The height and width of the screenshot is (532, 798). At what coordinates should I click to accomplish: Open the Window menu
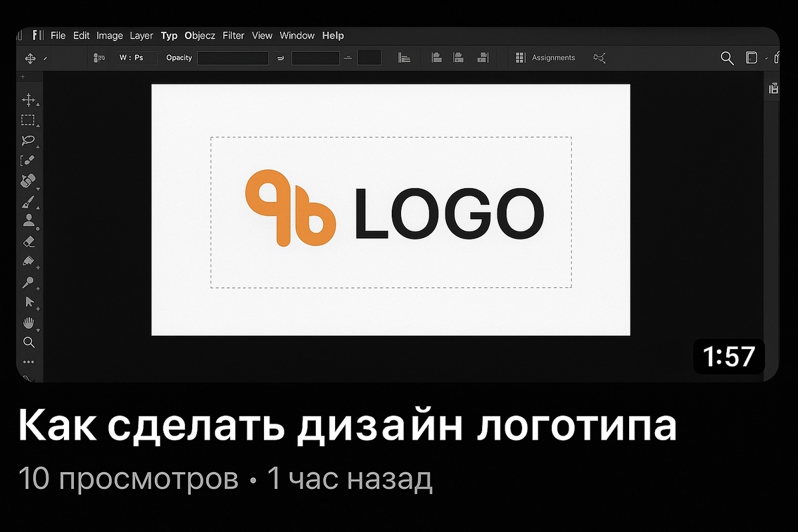click(297, 36)
